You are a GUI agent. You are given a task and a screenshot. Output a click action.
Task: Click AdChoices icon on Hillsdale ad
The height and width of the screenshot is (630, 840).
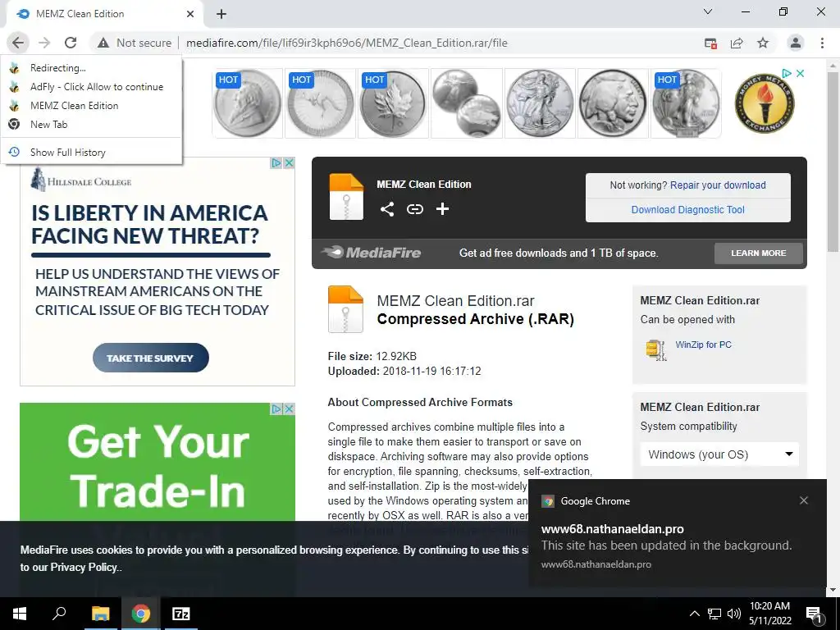(x=276, y=163)
